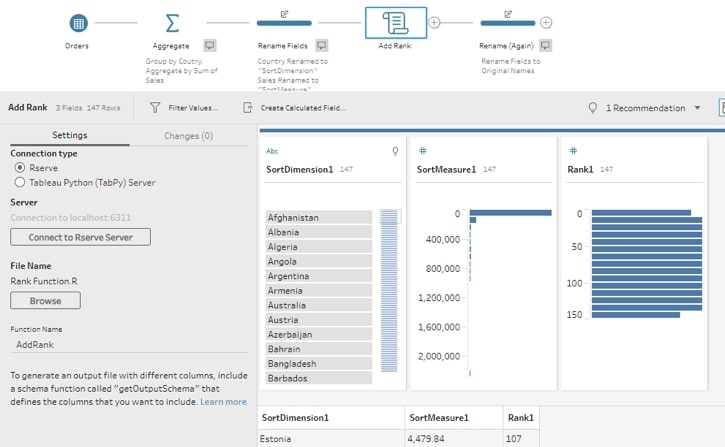This screenshot has width=725, height=447.
Task: Switch to the Settings tab
Action: coord(70,135)
